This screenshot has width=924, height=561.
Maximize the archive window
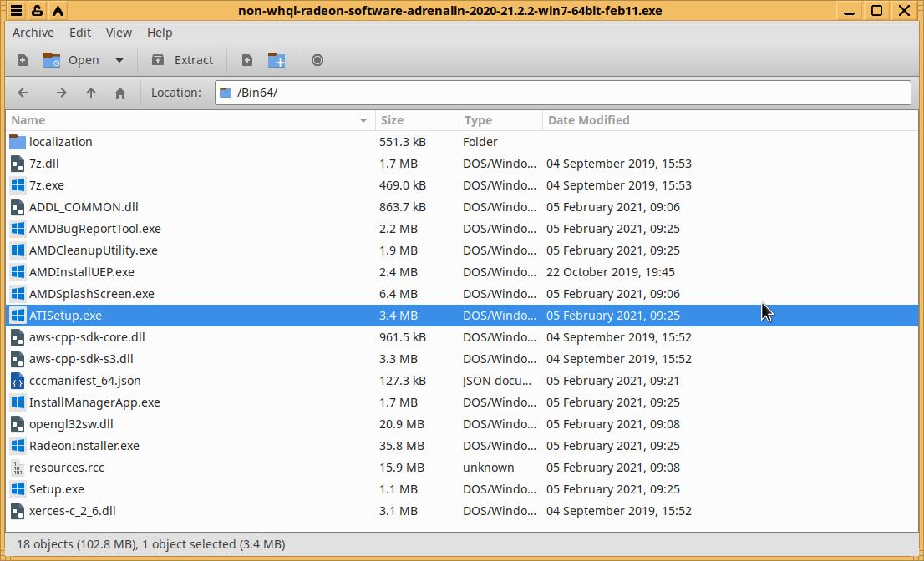tap(877, 11)
